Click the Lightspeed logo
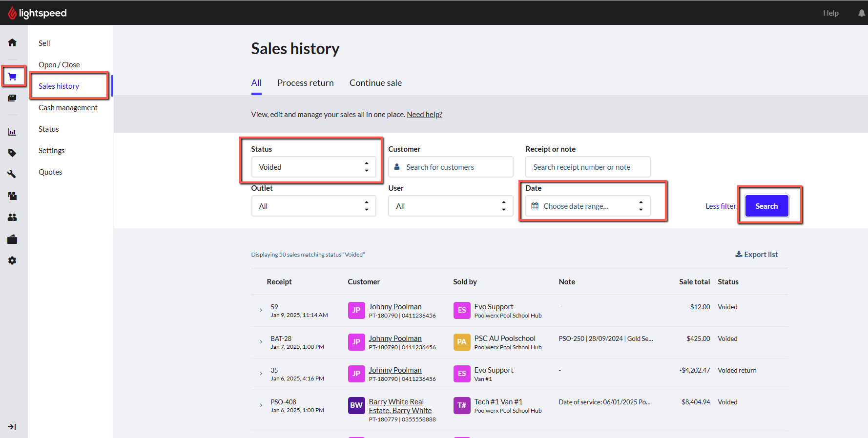Screen dimensions: 868x438 pyautogui.click(x=37, y=13)
